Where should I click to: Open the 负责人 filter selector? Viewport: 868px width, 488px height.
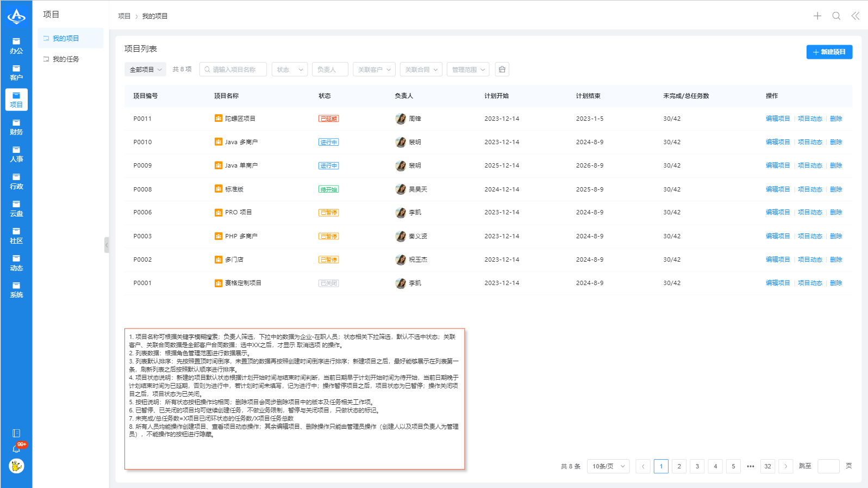click(x=330, y=69)
